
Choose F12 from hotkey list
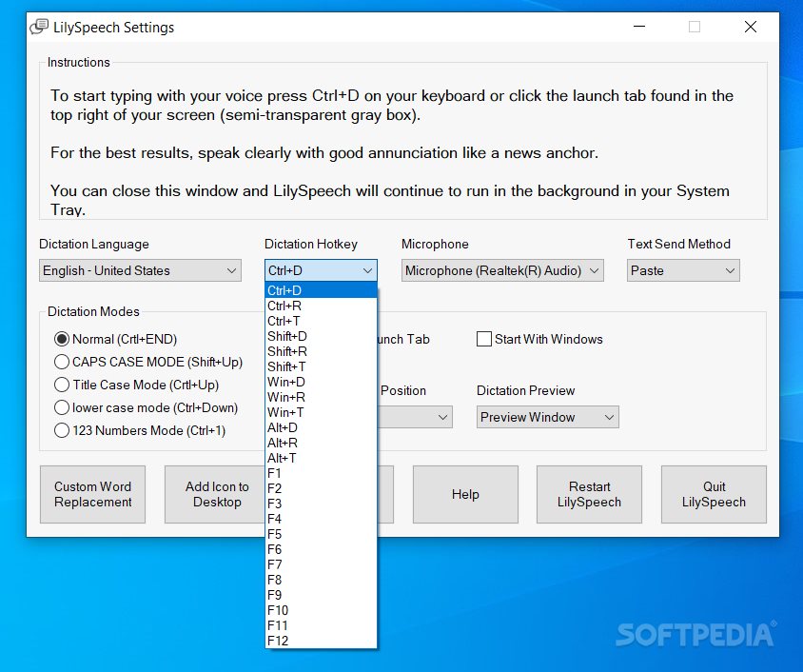pyautogui.click(x=321, y=641)
